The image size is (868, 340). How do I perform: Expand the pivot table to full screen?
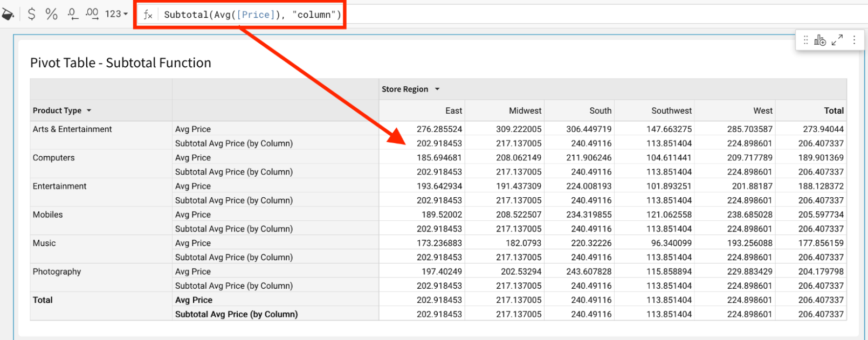coord(837,40)
